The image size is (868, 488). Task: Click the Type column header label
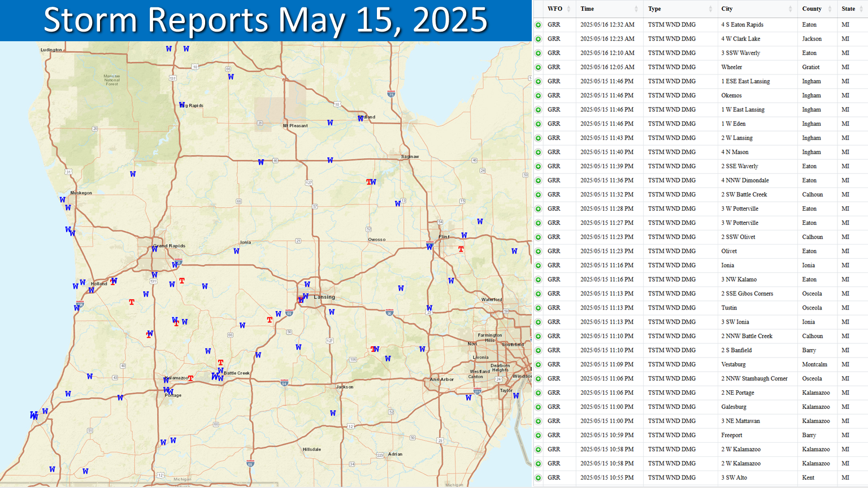[x=654, y=8]
